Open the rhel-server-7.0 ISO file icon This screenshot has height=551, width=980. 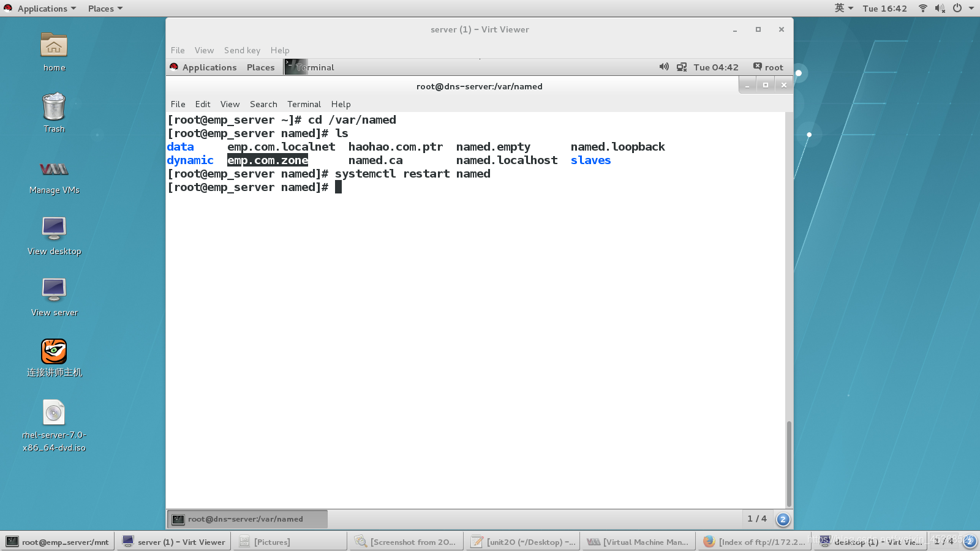54,413
